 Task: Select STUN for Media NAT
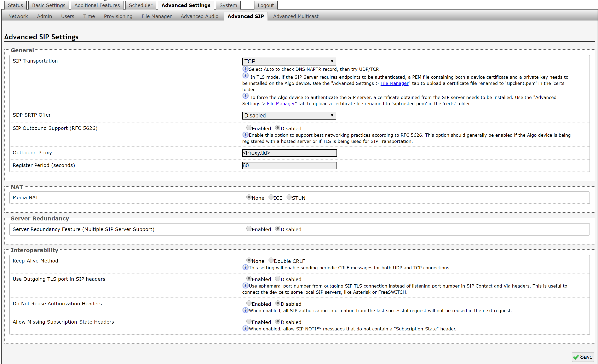click(289, 197)
